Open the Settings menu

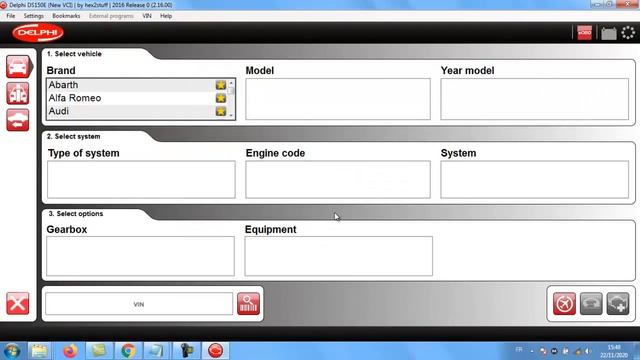click(x=33, y=16)
